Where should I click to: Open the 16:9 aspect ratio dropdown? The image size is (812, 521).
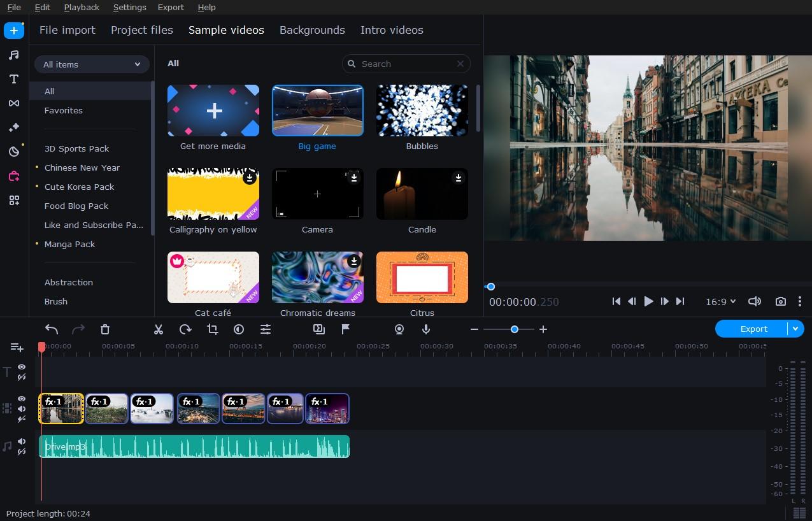click(720, 301)
